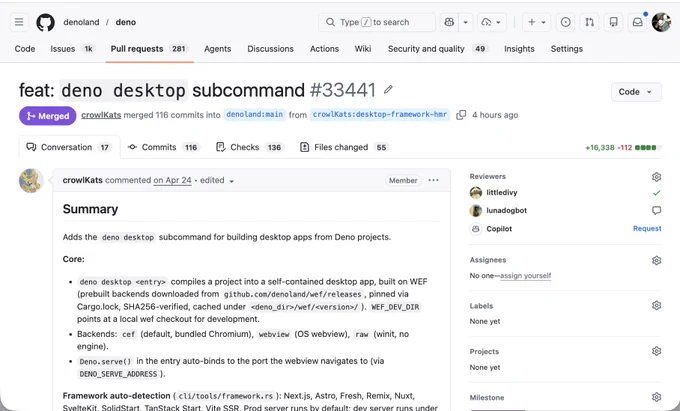Open crowlKats author link in comment header
This screenshot has height=411, width=680.
[82, 180]
